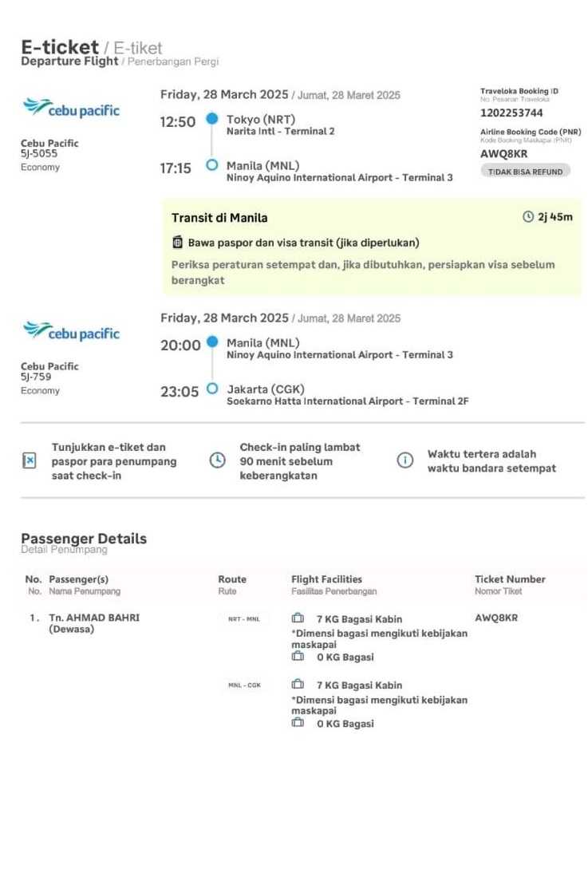Click the e-ticket icon next to "Tunjukkan e-tiket"
588x877 pixels.
coord(30,460)
